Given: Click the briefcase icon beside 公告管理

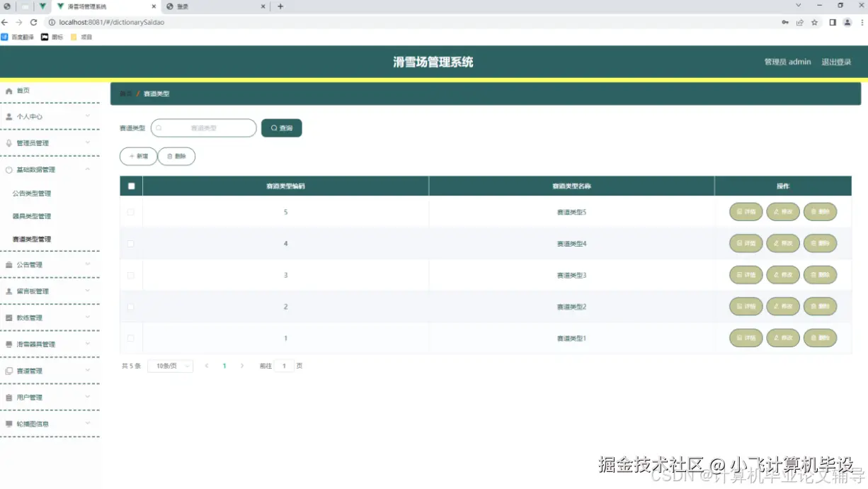Looking at the screenshot, I should pos(8,265).
